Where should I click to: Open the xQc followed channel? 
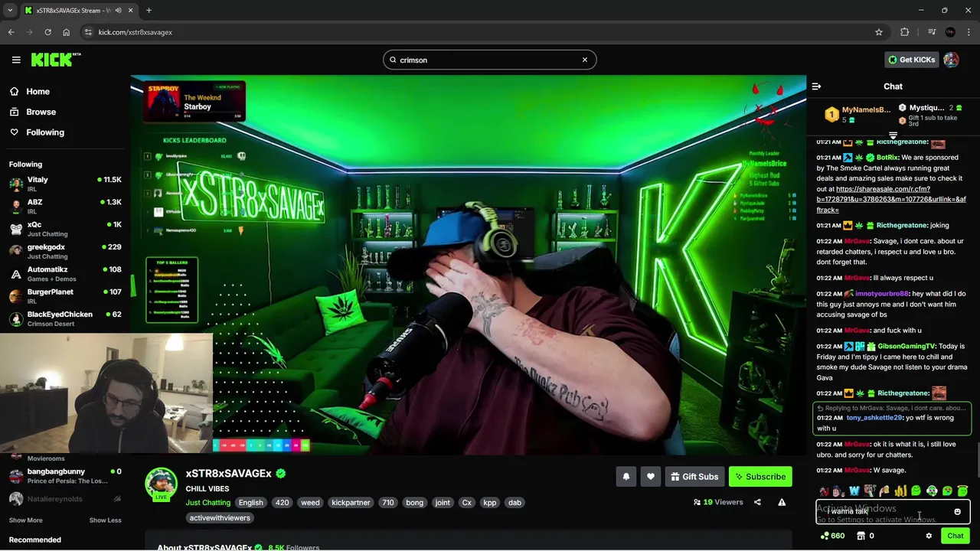point(65,229)
